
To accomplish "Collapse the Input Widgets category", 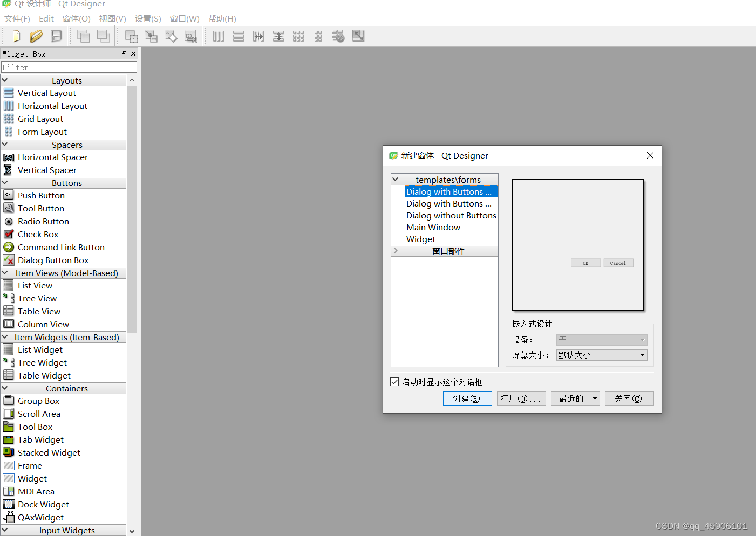I will pos(5,530).
